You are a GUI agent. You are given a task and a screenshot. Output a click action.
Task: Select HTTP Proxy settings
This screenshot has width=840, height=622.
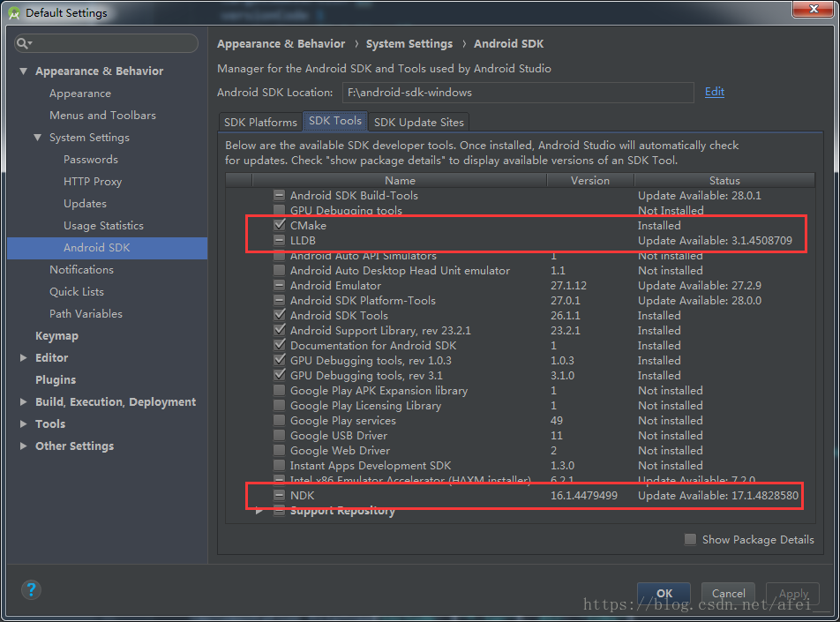pos(93,182)
